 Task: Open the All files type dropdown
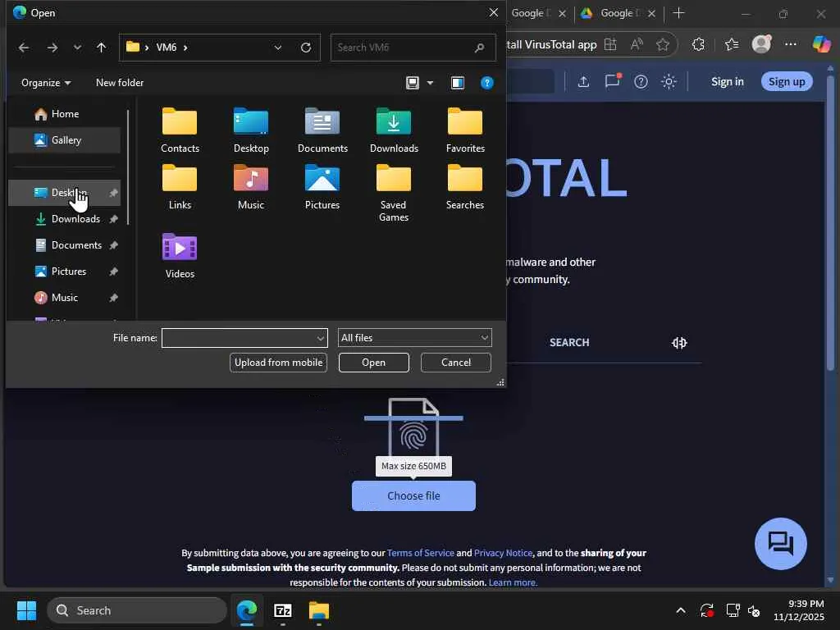(x=414, y=338)
